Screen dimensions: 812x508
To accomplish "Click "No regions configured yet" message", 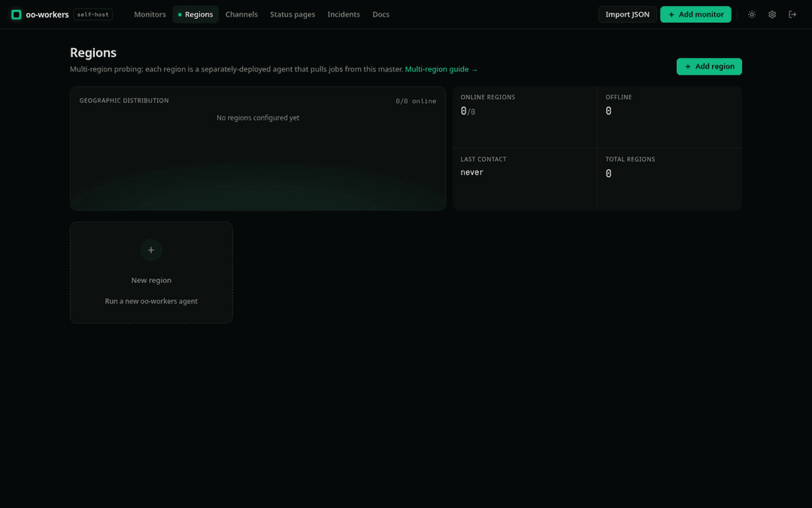I will click(258, 117).
